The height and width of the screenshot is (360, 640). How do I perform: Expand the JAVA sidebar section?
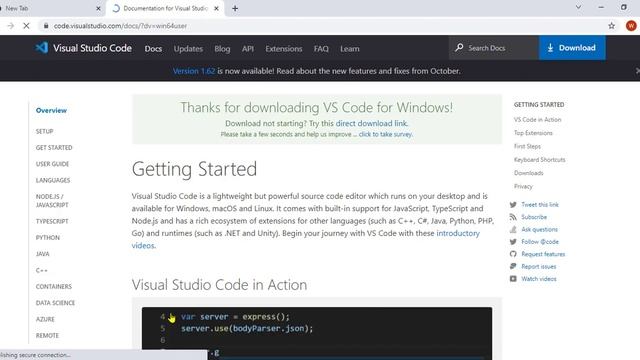pos(42,254)
